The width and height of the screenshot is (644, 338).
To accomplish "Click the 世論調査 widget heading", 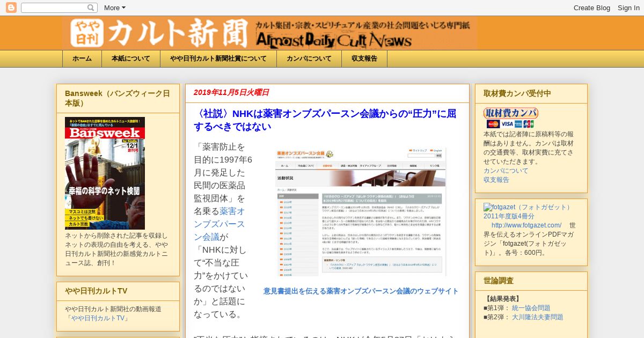I will pyautogui.click(x=499, y=281).
